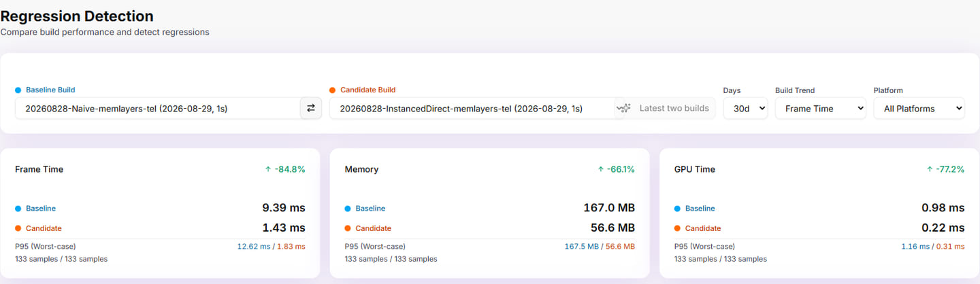
Task: Click the Candidate Build field label
Action: pyautogui.click(x=367, y=90)
